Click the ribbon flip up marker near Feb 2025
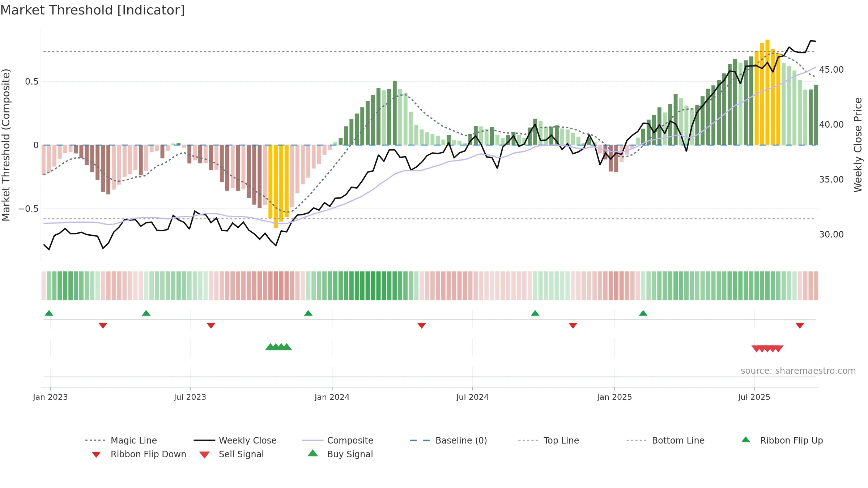The image size is (868, 488). 643,313
